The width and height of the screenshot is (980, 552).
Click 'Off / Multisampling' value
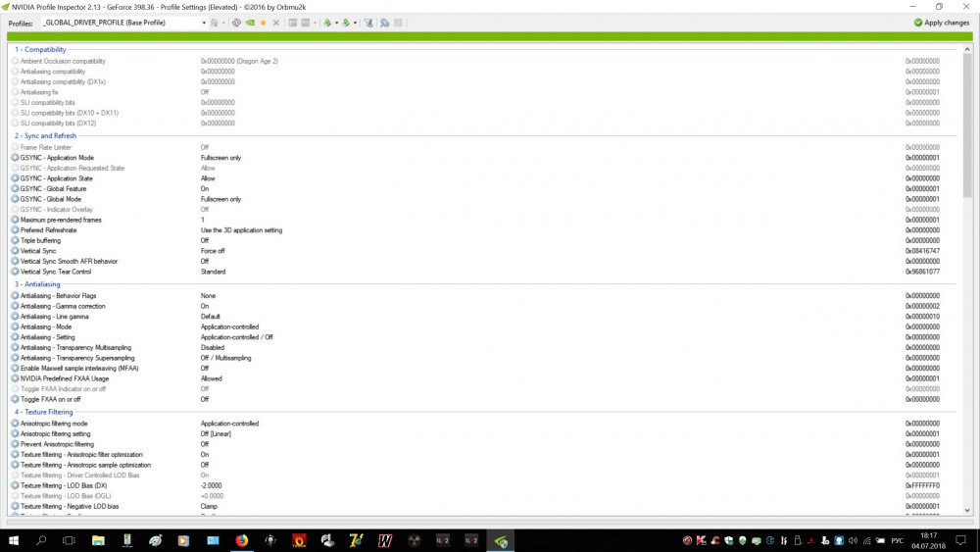[225, 358]
